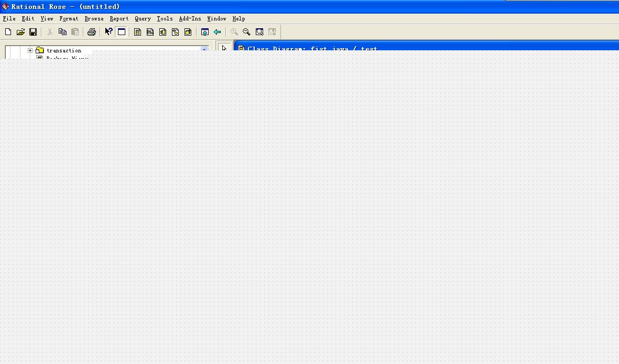Open the View menu
The image size is (619, 364).
pos(47,18)
